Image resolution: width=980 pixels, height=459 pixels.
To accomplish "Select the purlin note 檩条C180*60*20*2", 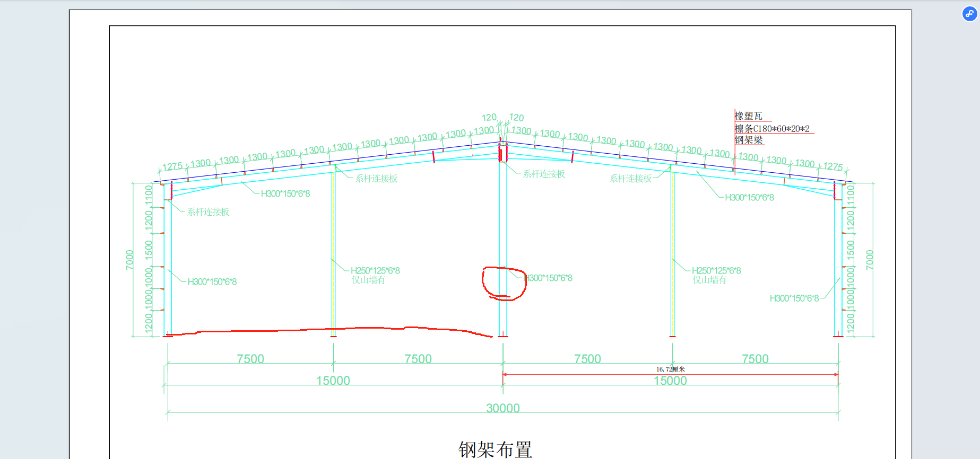I will coord(772,129).
